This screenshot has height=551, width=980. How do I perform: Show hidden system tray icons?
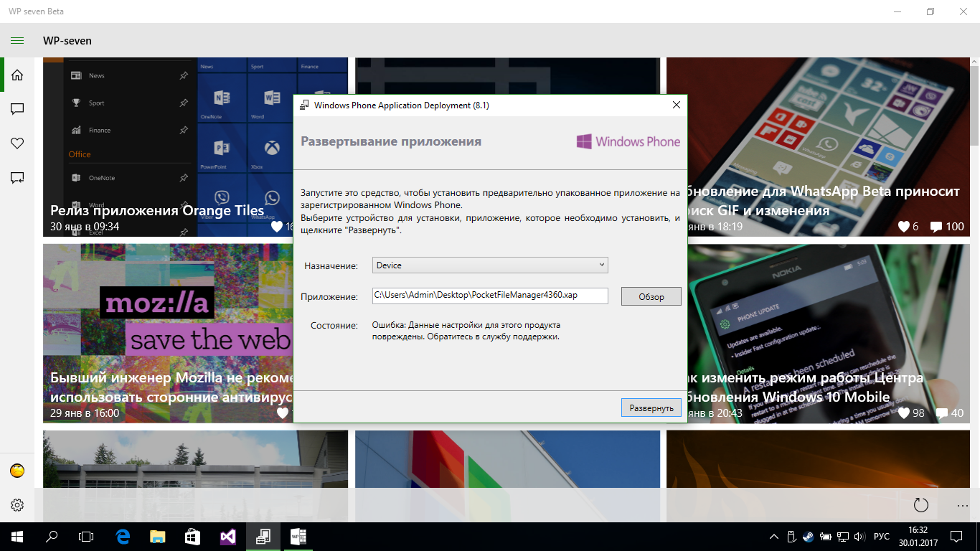pos(774,537)
